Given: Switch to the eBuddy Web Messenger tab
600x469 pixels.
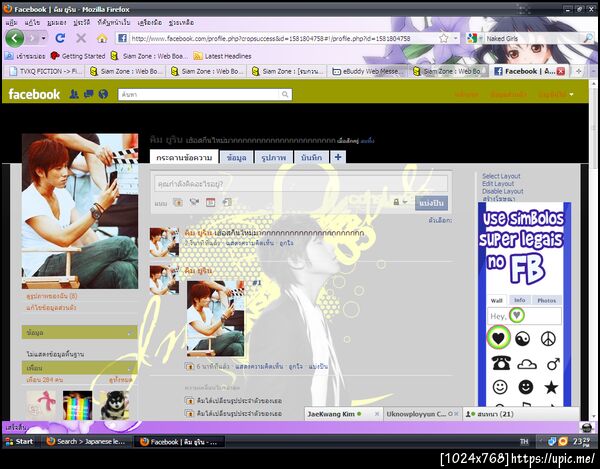Looking at the screenshot, I should (x=367, y=71).
